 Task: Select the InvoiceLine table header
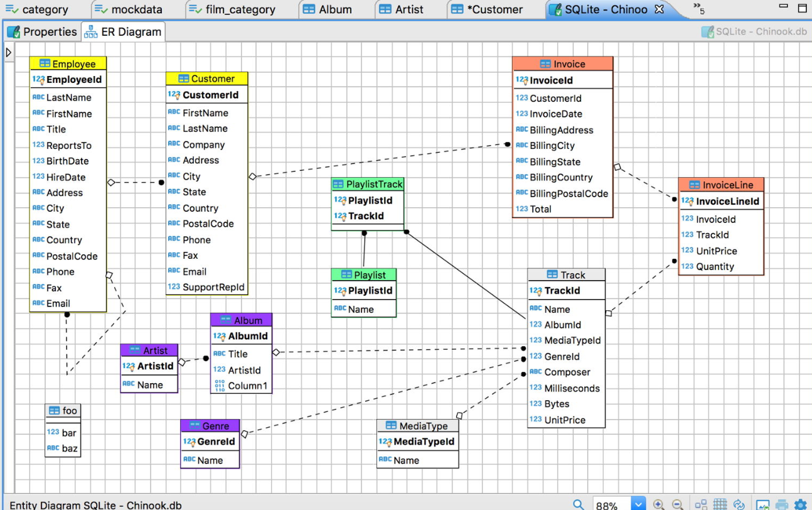click(721, 185)
